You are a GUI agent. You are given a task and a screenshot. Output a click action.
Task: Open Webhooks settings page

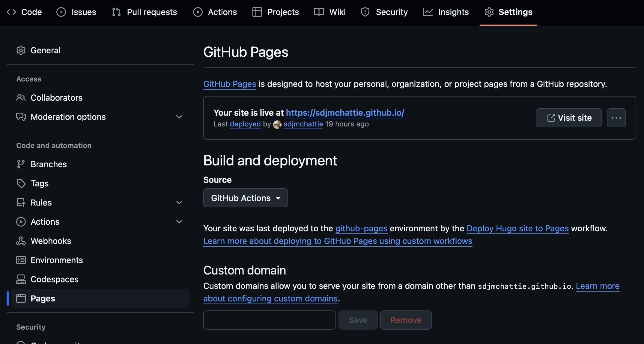(100, 241)
